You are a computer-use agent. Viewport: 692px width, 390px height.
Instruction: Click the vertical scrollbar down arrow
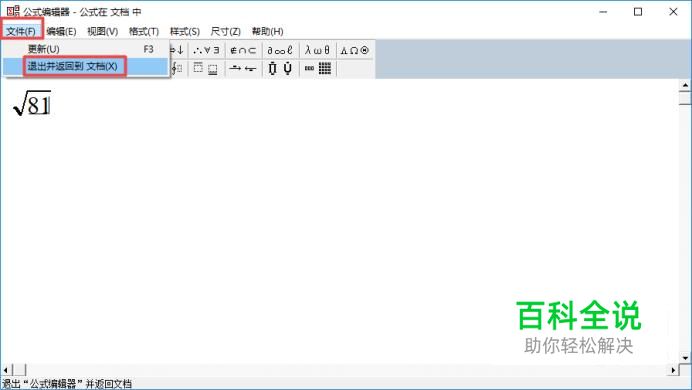coord(685,358)
